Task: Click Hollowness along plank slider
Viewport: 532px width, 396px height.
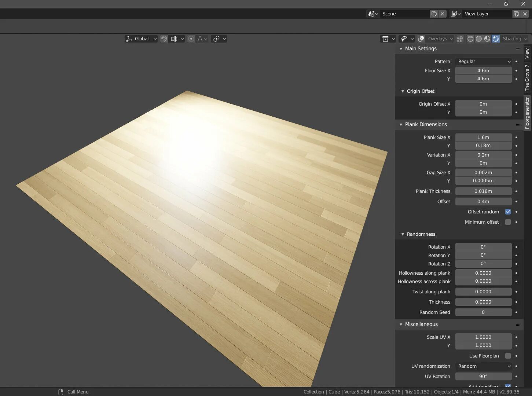Action: pyautogui.click(x=483, y=273)
